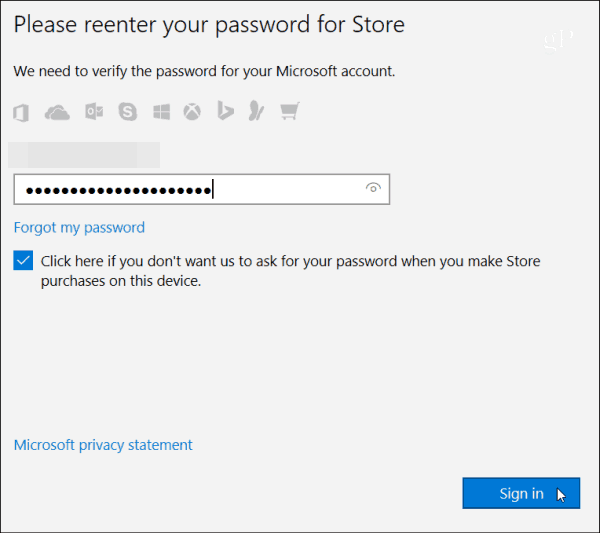Click the Store shopping cart icon

[290, 111]
